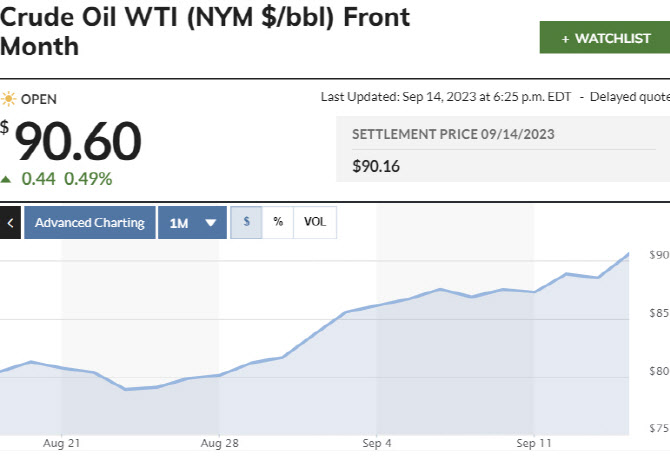Viewport: 670px width, 464px height.
Task: Click the green up-triangle change indicator
Action: point(7,179)
